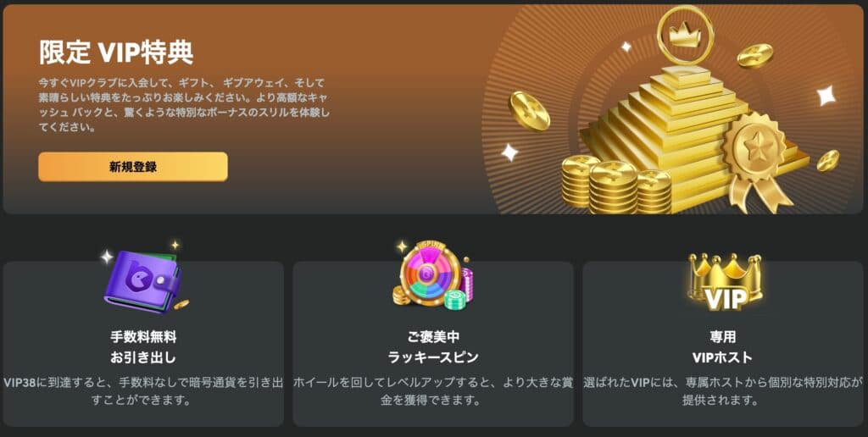Click the crown ring atop the gold pyramid
Image resolution: width=868 pixels, height=437 pixels.
click(685, 35)
